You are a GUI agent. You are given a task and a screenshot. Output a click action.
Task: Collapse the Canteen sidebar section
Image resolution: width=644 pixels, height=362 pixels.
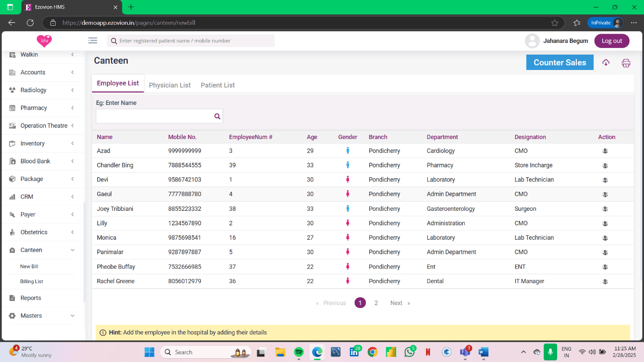[x=72, y=250]
